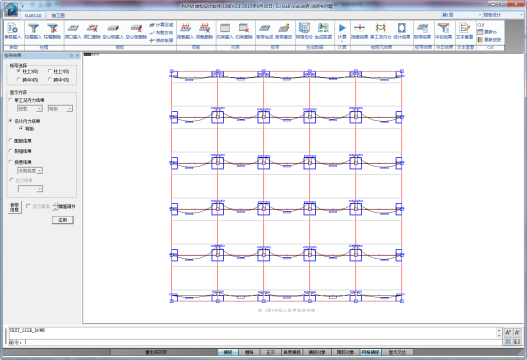Screen dimensions: 527x360
Task: Open 文本查看 text view icon
Action: pos(464,31)
